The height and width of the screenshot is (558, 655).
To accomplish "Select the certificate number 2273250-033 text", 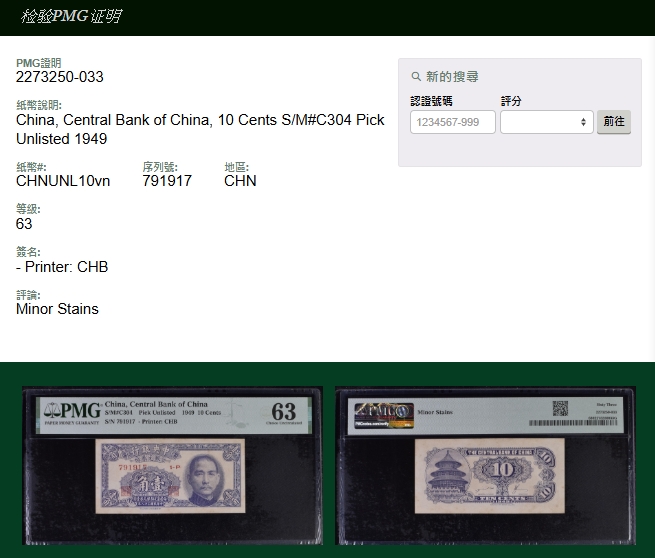I will [60, 77].
